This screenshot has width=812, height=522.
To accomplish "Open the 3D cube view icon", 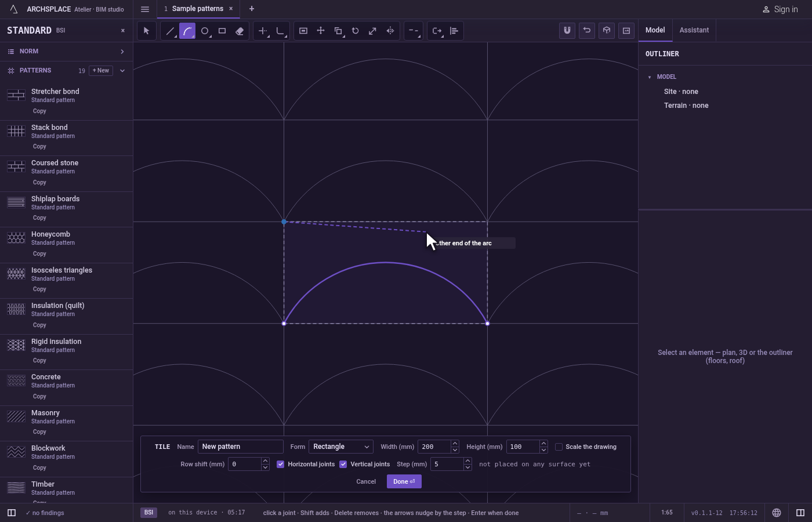I will click(607, 31).
